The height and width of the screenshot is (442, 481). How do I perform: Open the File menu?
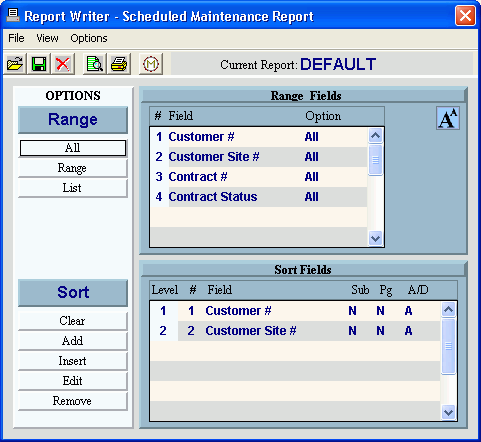point(16,38)
